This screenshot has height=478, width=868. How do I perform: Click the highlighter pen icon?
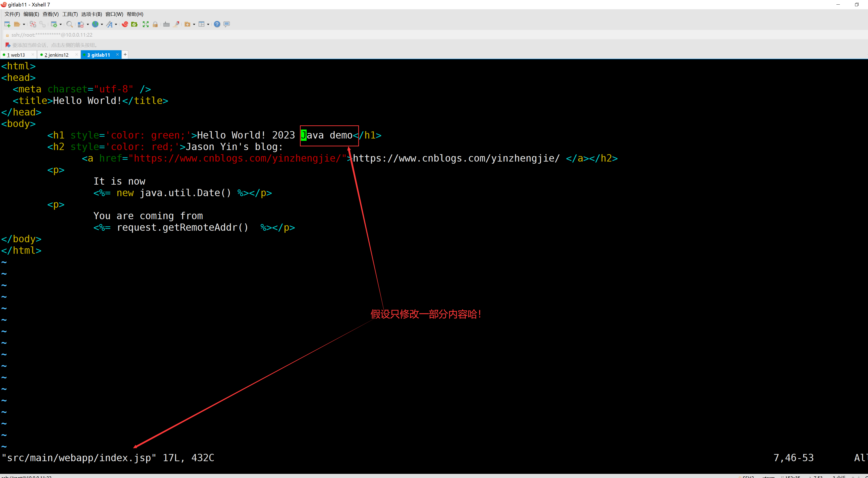(x=176, y=24)
